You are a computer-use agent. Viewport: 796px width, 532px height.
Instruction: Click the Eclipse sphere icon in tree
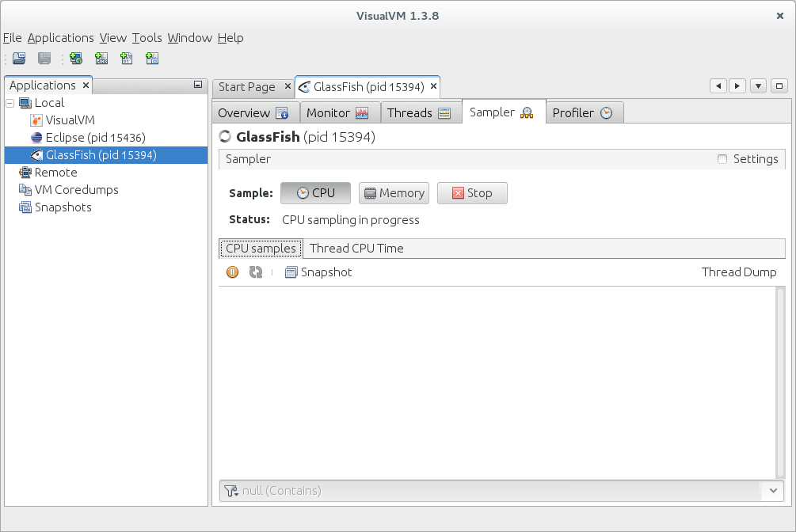point(36,138)
